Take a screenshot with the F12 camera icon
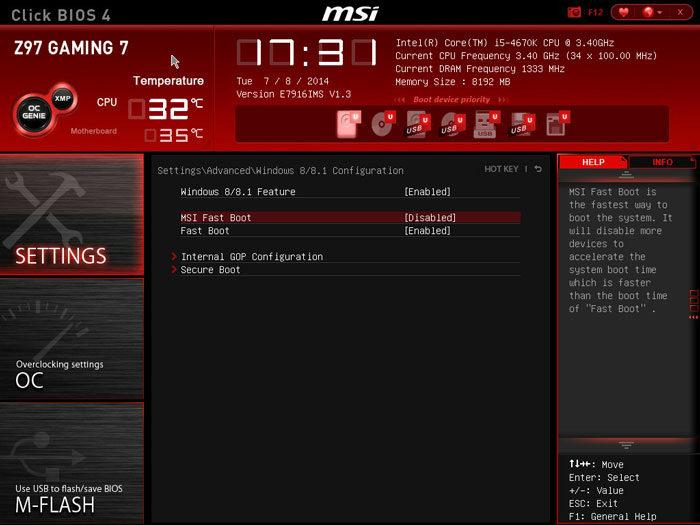 574,12
